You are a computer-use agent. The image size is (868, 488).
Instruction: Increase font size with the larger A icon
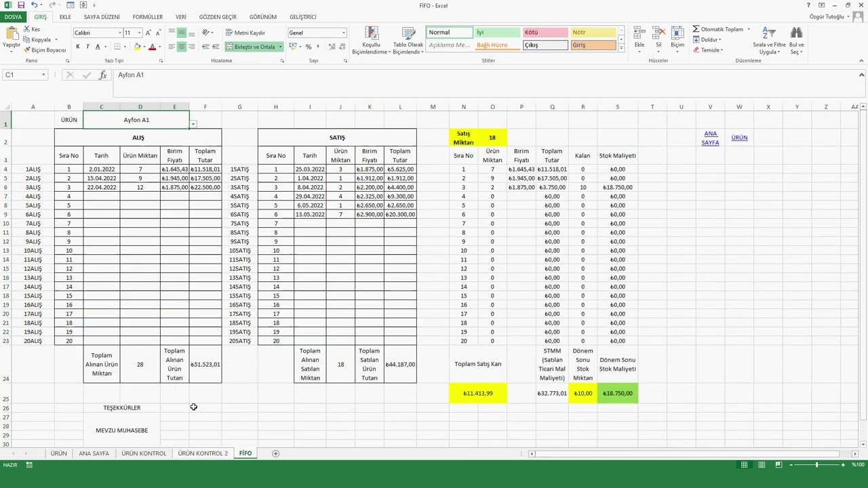[149, 33]
